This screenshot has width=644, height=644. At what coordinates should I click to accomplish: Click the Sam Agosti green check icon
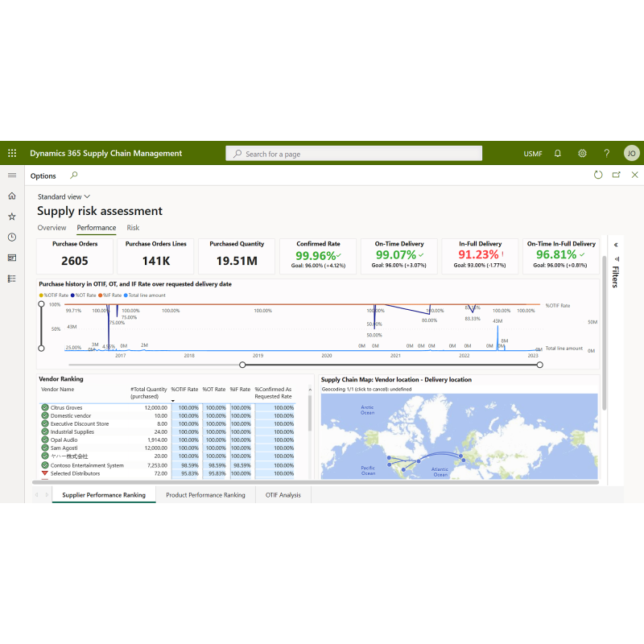click(45, 448)
